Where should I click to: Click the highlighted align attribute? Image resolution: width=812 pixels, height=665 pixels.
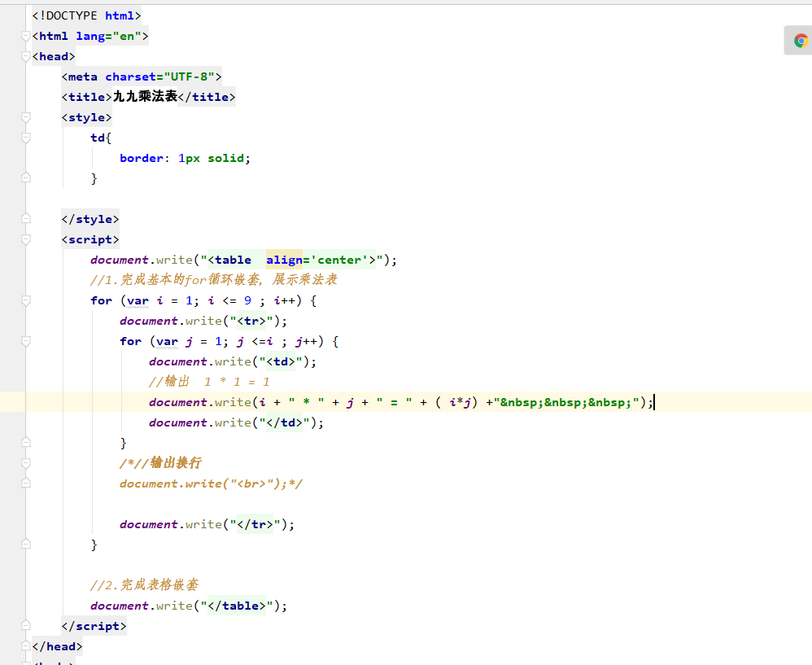pos(284,260)
